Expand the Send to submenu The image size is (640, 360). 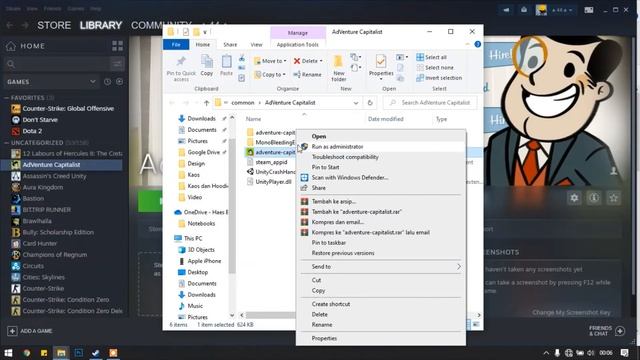(380, 267)
